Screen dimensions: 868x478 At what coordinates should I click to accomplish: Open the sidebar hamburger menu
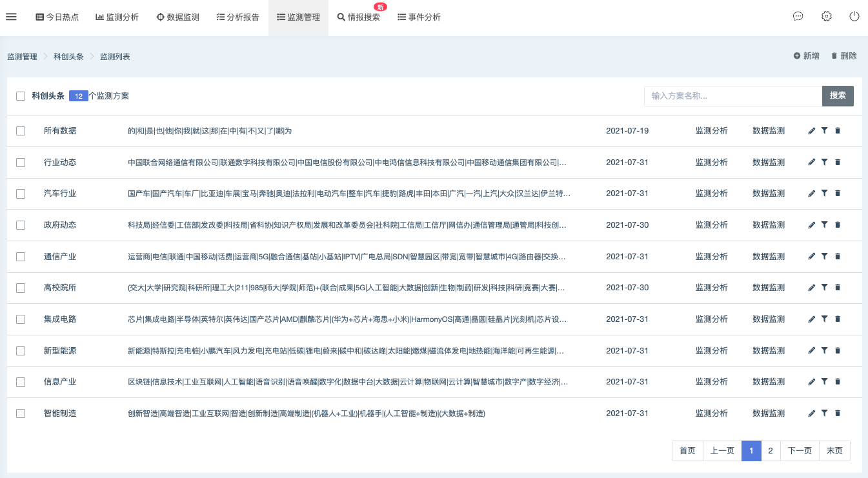tap(11, 17)
